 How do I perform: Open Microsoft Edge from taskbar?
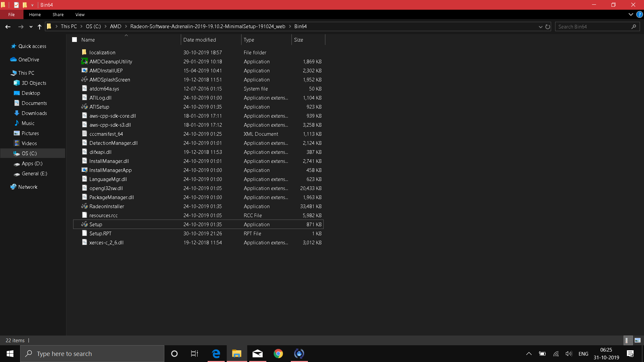tap(216, 354)
